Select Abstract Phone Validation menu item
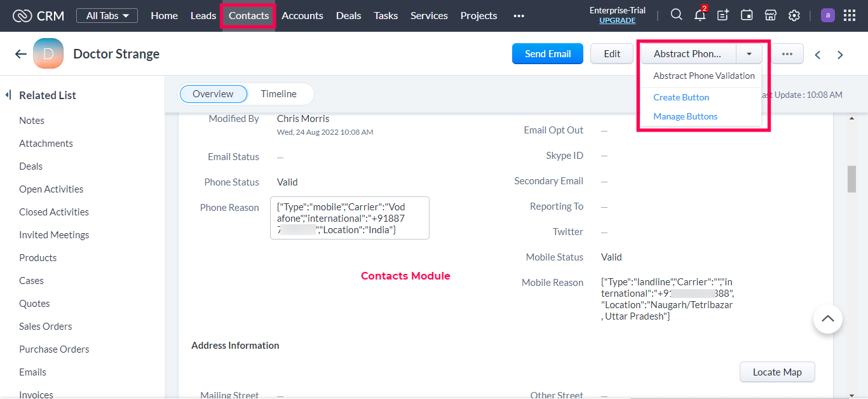The width and height of the screenshot is (868, 399). tap(704, 76)
